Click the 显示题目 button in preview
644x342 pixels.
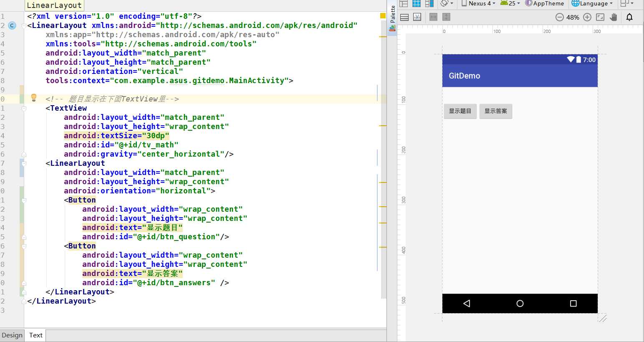460,111
